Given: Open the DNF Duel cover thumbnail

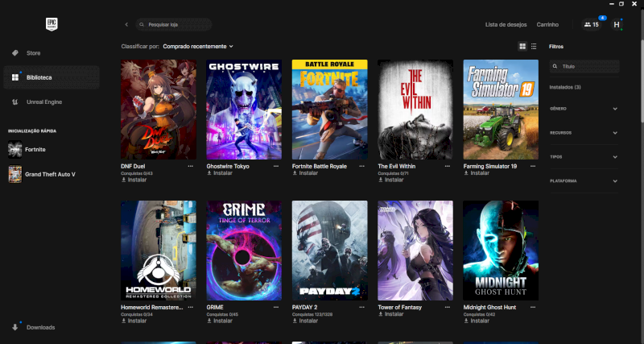Looking at the screenshot, I should 159,110.
